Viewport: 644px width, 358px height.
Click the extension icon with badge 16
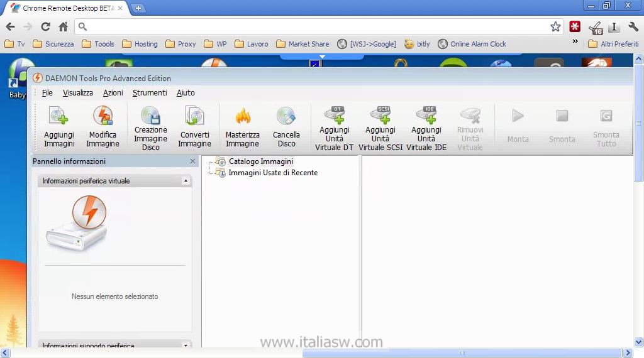(595, 28)
